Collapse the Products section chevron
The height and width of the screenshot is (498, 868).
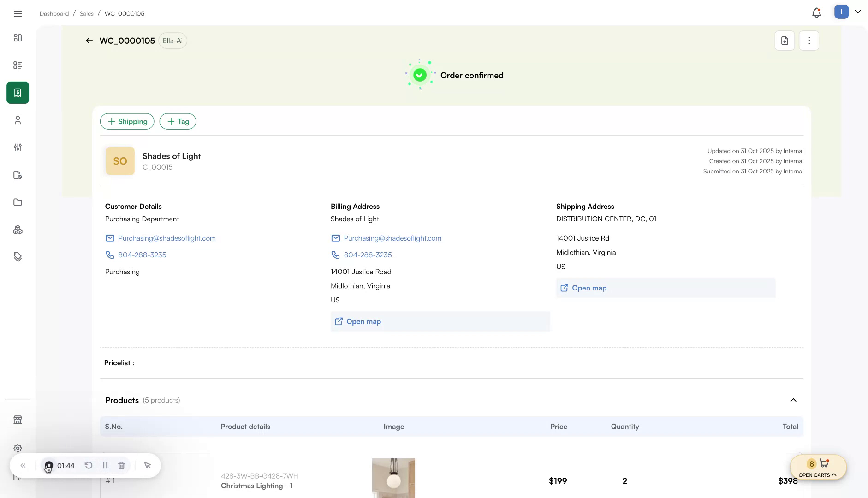tap(793, 400)
